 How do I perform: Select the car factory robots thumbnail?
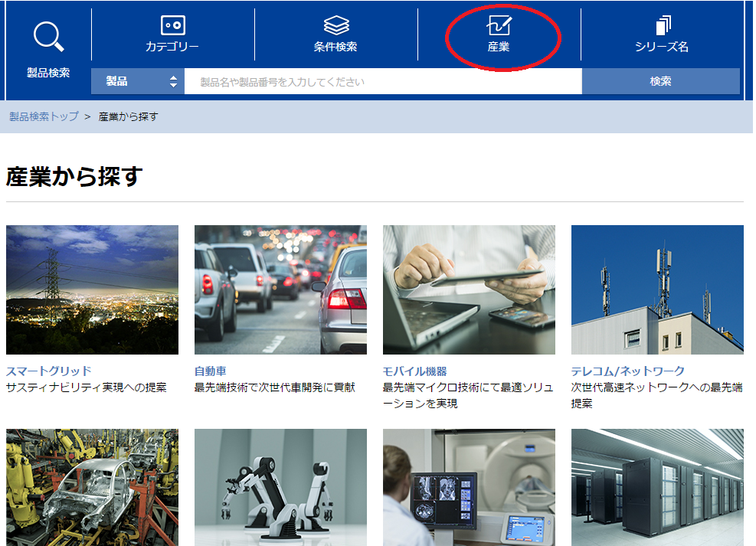point(92,487)
